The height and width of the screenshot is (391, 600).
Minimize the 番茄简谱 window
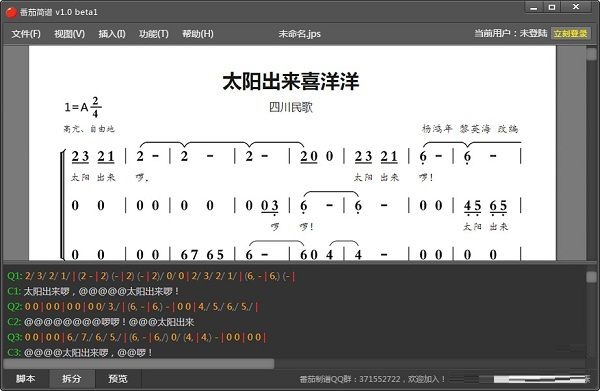pos(534,7)
